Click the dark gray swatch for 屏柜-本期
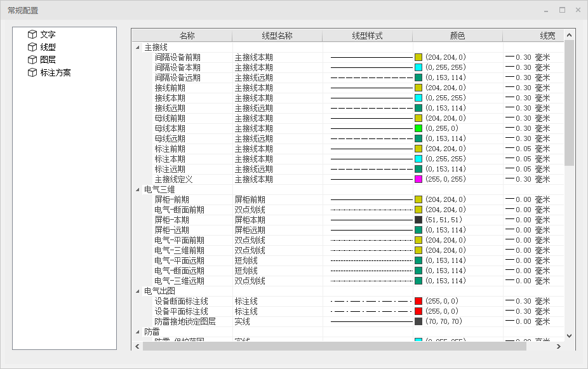Viewport: 588px width, 369px height. coord(418,220)
